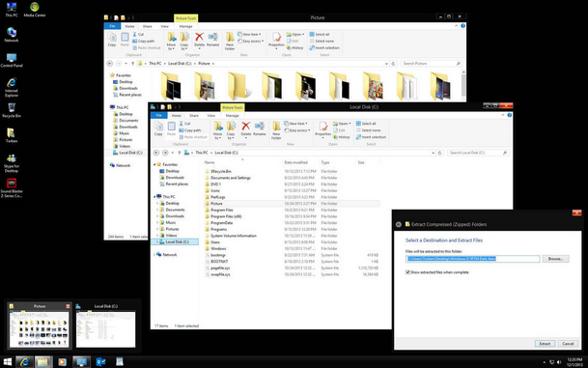Expand Network node in Local Disk navigation pane
The height and width of the screenshot is (368, 588).
coord(154,255)
